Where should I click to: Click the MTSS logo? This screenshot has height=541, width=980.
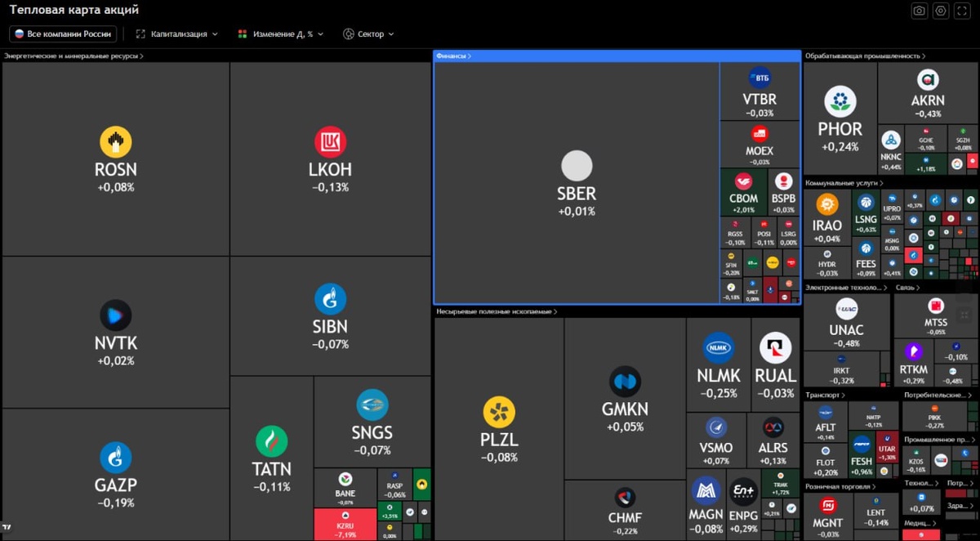click(936, 306)
